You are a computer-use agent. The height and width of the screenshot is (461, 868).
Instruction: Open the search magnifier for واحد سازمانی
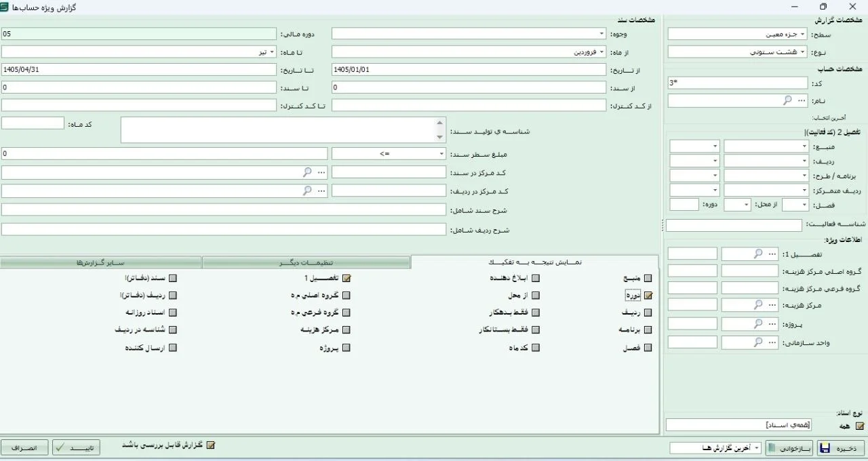coord(759,342)
